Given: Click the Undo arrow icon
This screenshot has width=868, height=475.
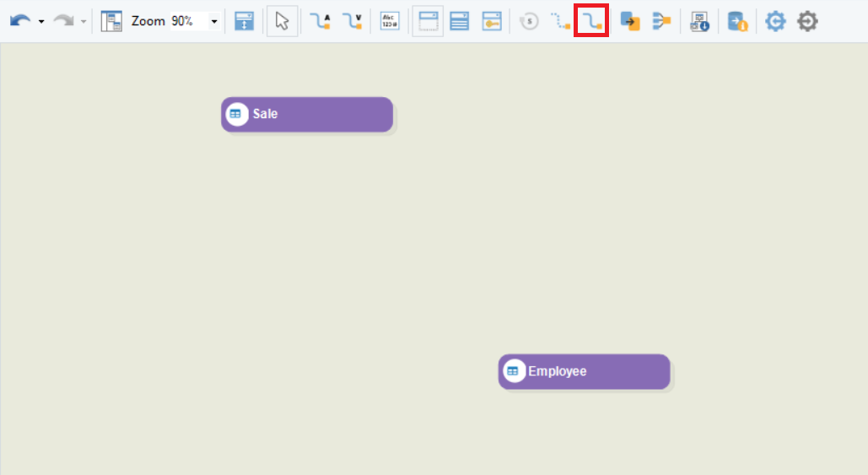Looking at the screenshot, I should pos(20,21).
